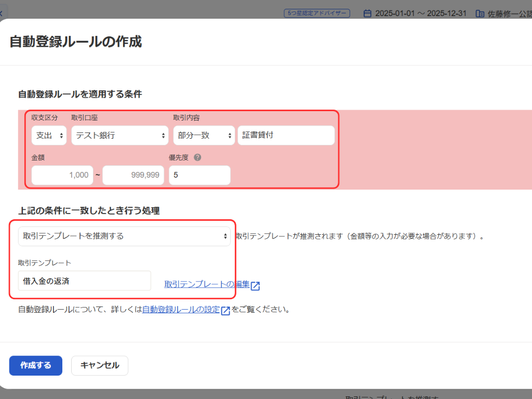Screen dimensions: 532x399
Task: Click the office icon beside 佐藤修一
Action: click(x=480, y=14)
